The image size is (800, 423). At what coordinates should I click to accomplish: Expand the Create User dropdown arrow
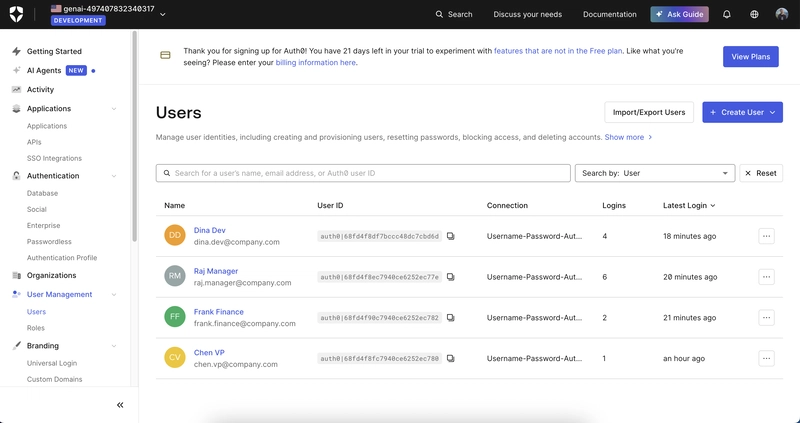[773, 112]
